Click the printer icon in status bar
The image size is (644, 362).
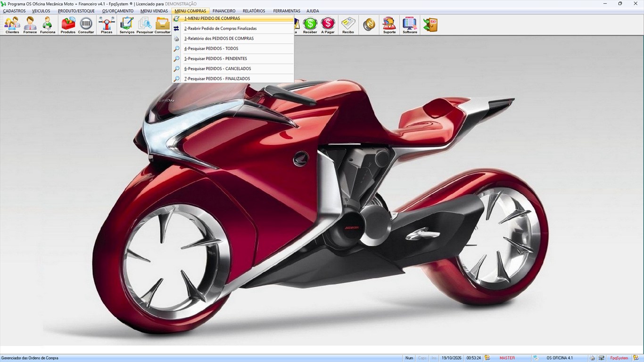click(593, 358)
